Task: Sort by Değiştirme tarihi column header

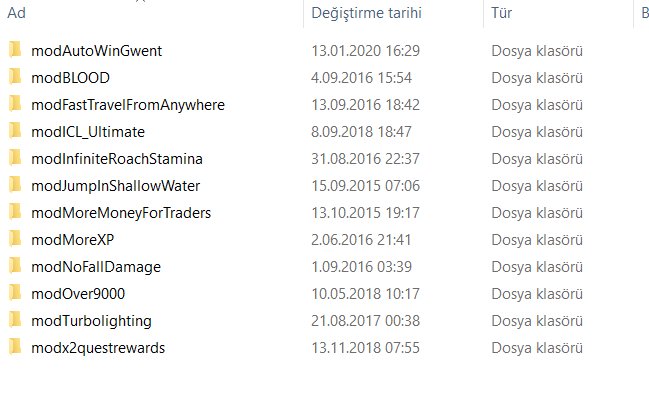Action: coord(366,14)
